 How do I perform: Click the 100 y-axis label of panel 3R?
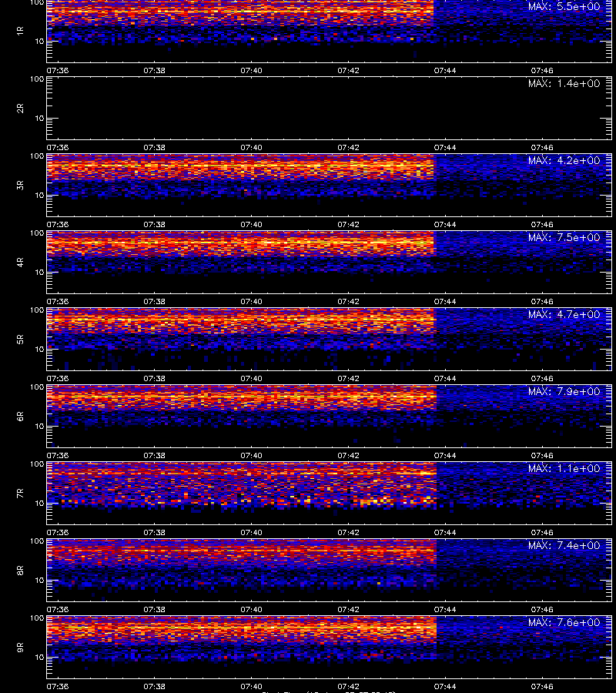click(x=37, y=156)
